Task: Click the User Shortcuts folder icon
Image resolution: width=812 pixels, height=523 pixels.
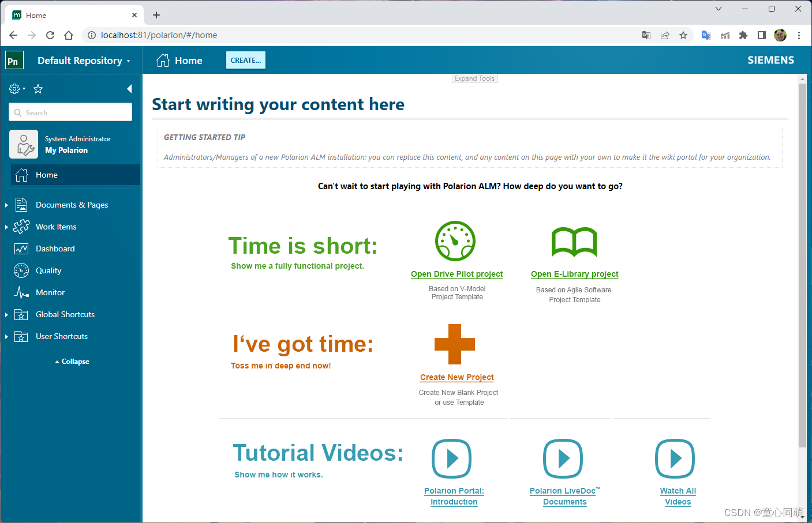Action: point(21,336)
